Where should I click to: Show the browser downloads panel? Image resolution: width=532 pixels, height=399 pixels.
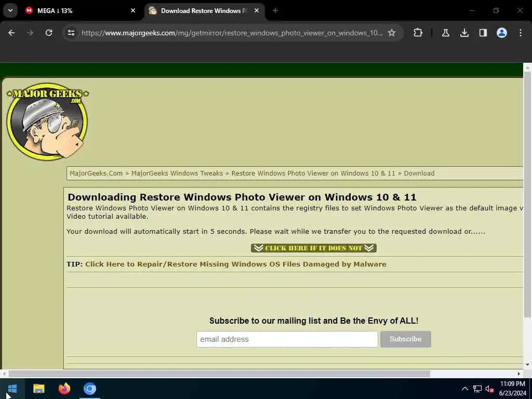(464, 33)
